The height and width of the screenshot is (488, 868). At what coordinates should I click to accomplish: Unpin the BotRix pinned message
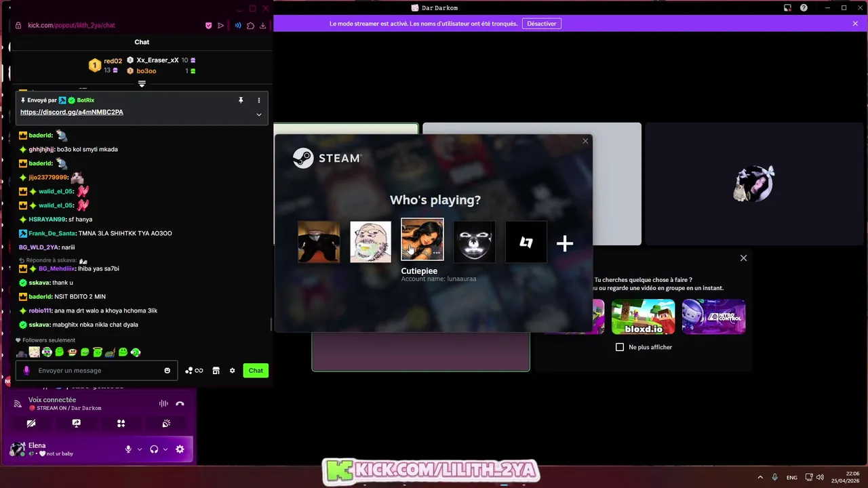tap(240, 100)
